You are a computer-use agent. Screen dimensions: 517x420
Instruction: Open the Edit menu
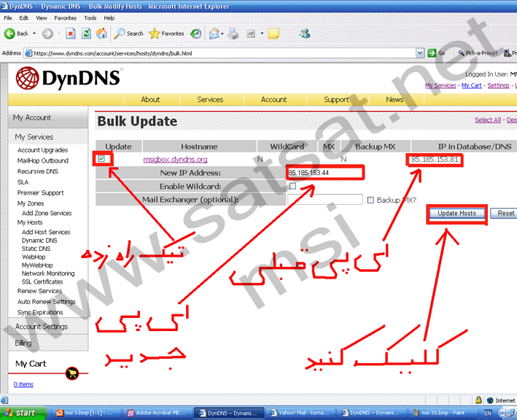point(23,17)
